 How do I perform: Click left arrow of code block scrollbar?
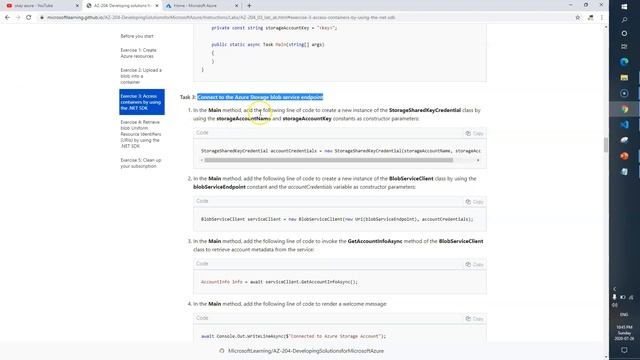202,160
